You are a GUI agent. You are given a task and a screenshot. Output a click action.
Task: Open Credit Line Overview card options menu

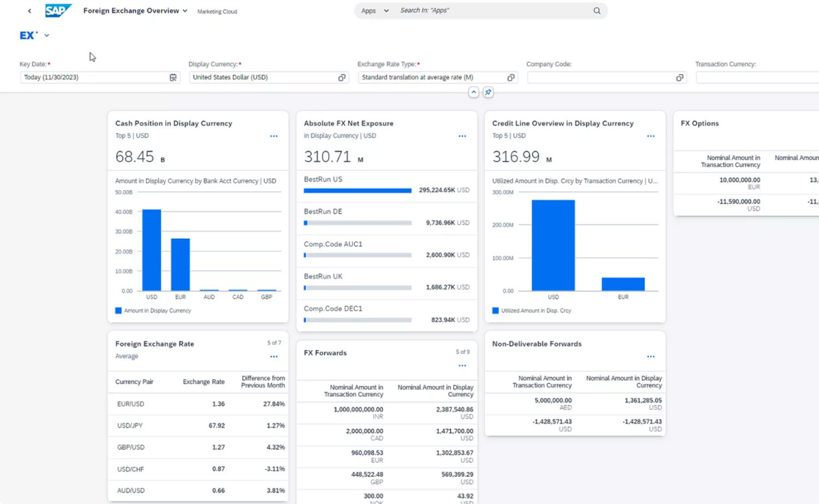(650, 136)
